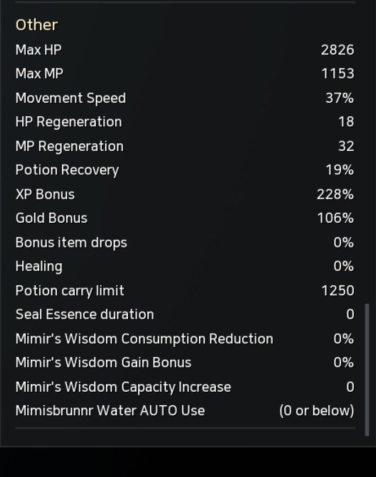Click the MP Regeneration stat
This screenshot has height=477, width=376.
tap(185, 146)
